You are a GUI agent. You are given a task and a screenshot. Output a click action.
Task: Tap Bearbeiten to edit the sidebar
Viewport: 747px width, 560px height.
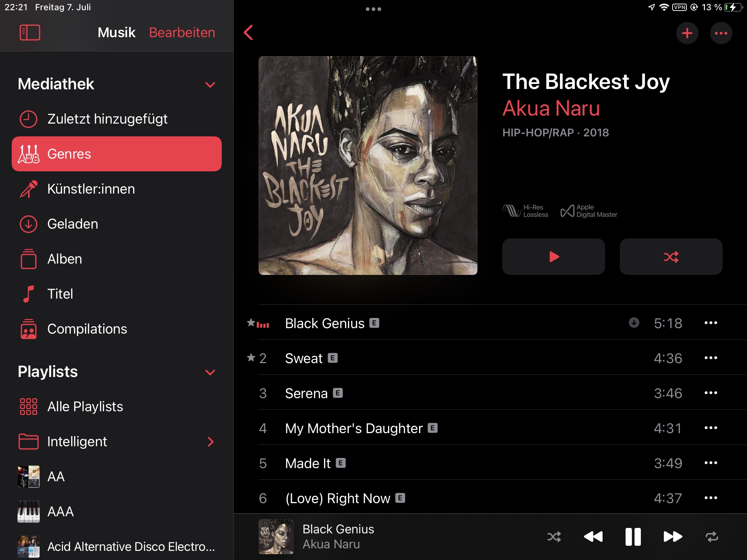pyautogui.click(x=182, y=32)
